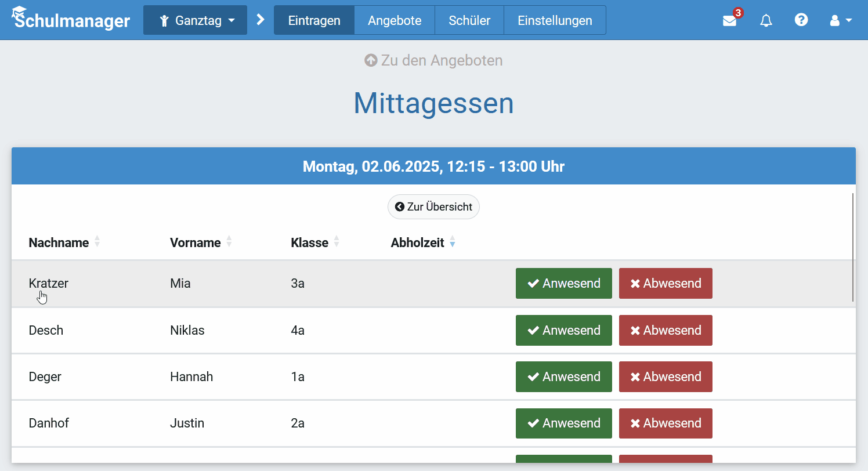This screenshot has width=868, height=471.
Task: Open the Einstellungen tab
Action: click(555, 20)
